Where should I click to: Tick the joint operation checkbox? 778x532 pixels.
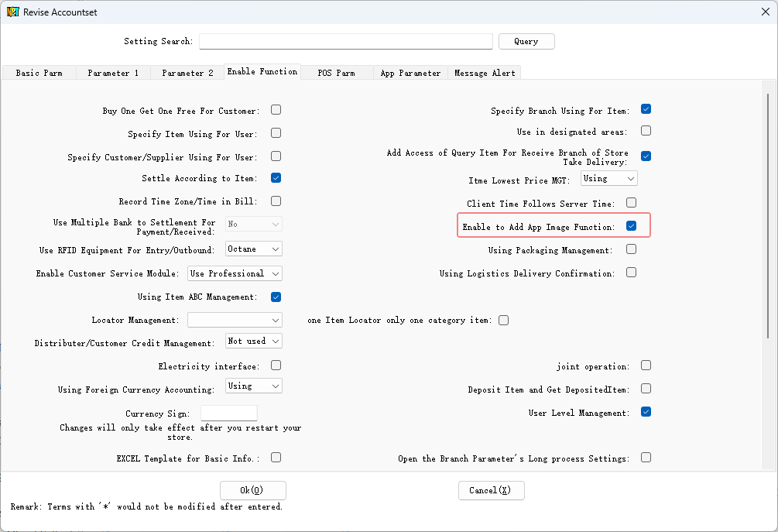click(646, 366)
